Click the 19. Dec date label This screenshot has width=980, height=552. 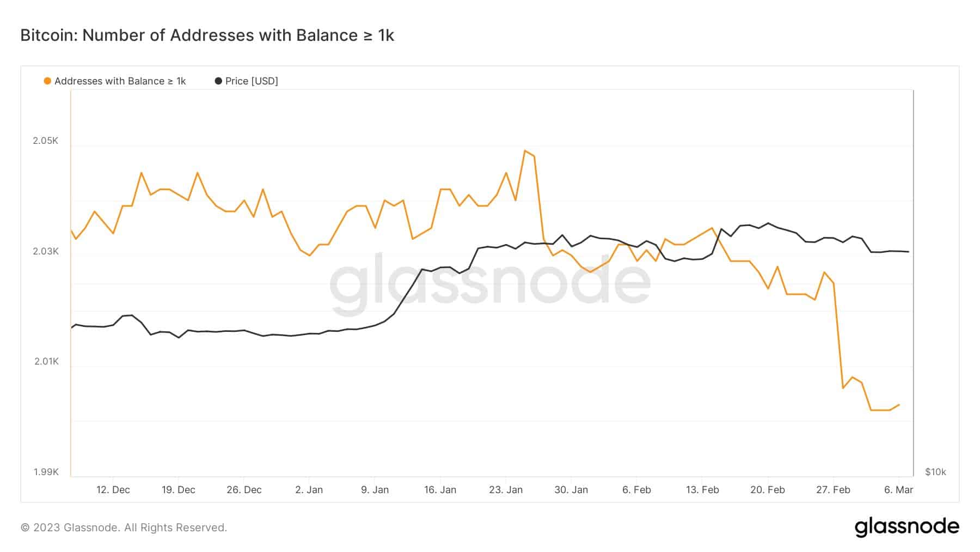point(179,490)
